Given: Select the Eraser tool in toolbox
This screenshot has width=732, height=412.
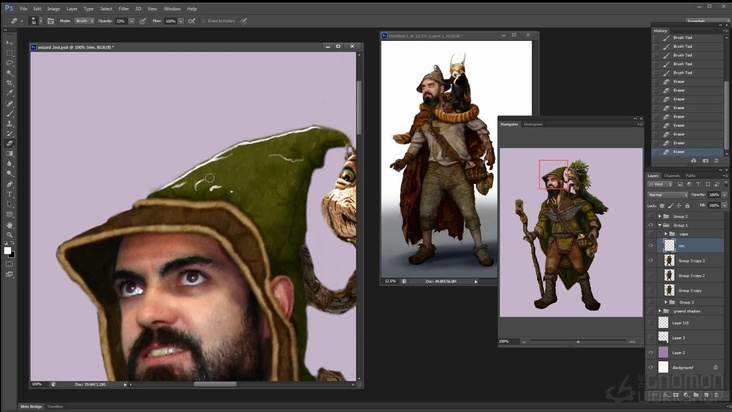Looking at the screenshot, I should click(x=9, y=144).
